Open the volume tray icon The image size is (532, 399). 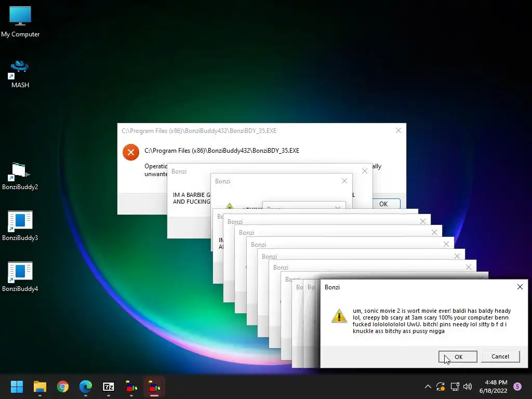tap(468, 387)
